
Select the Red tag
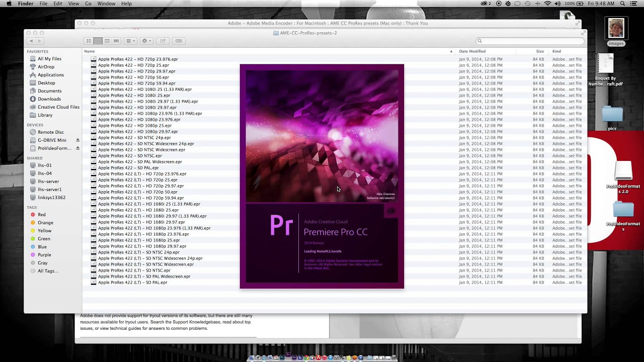coord(42,215)
